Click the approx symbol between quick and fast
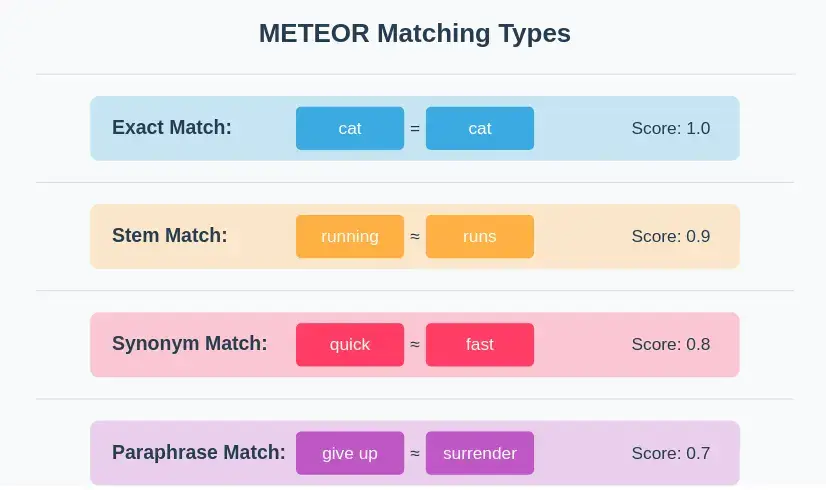 click(415, 345)
